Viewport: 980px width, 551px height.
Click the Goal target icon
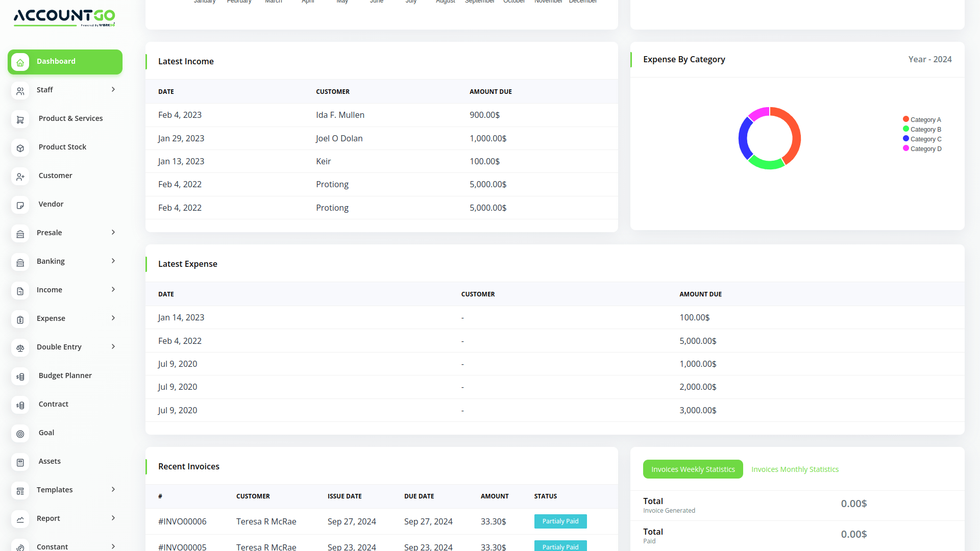pos(20,434)
